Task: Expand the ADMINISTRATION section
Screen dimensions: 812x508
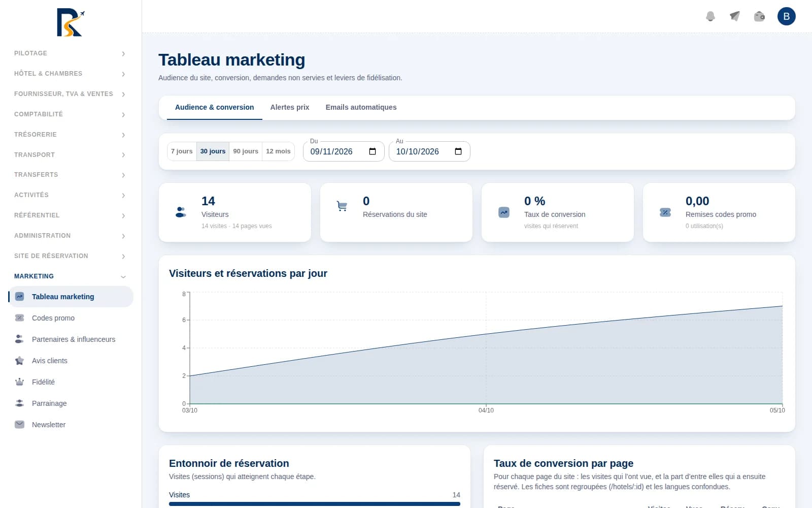Action: 70,236
